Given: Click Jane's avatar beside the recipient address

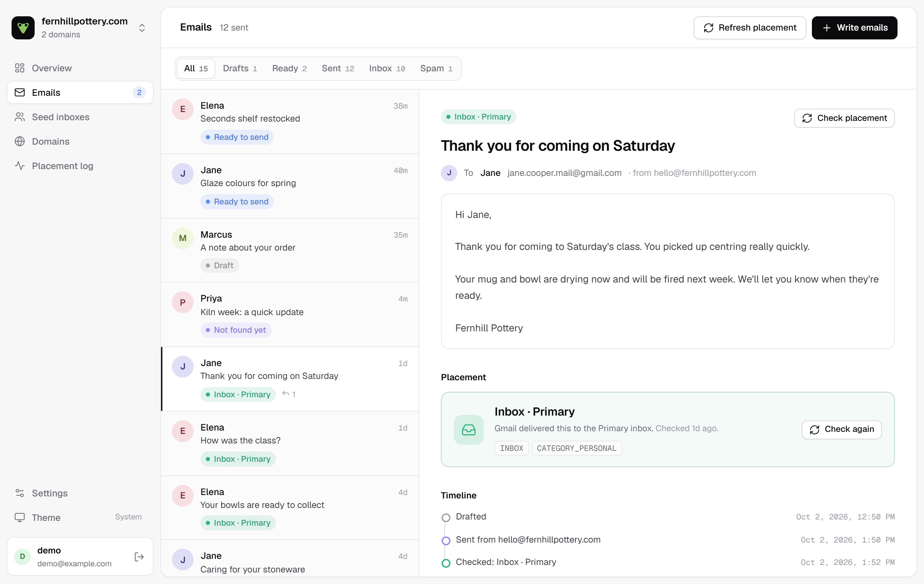Looking at the screenshot, I should point(449,173).
